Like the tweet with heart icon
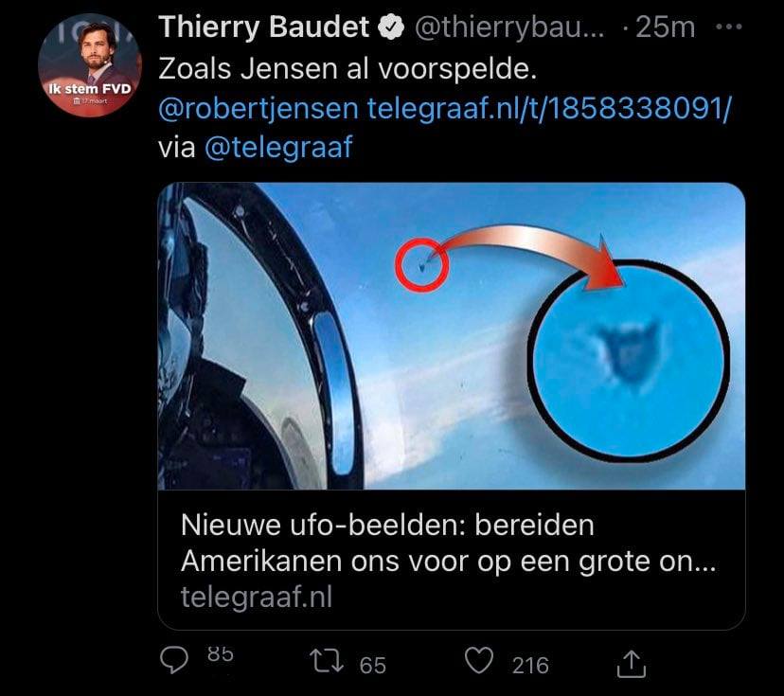 (479, 660)
